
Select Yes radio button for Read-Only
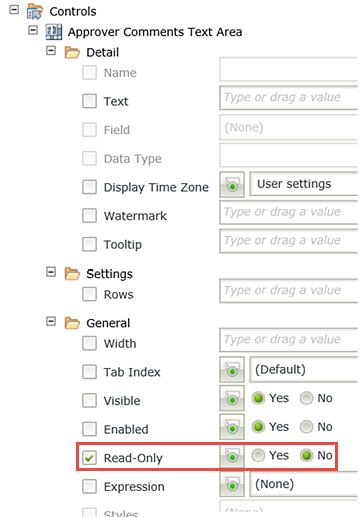258,455
